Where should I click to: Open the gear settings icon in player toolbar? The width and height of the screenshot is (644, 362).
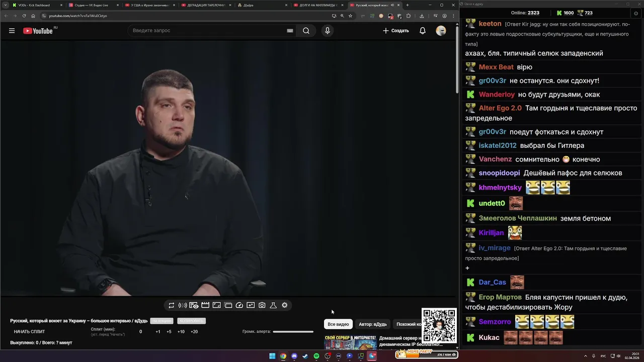285,305
